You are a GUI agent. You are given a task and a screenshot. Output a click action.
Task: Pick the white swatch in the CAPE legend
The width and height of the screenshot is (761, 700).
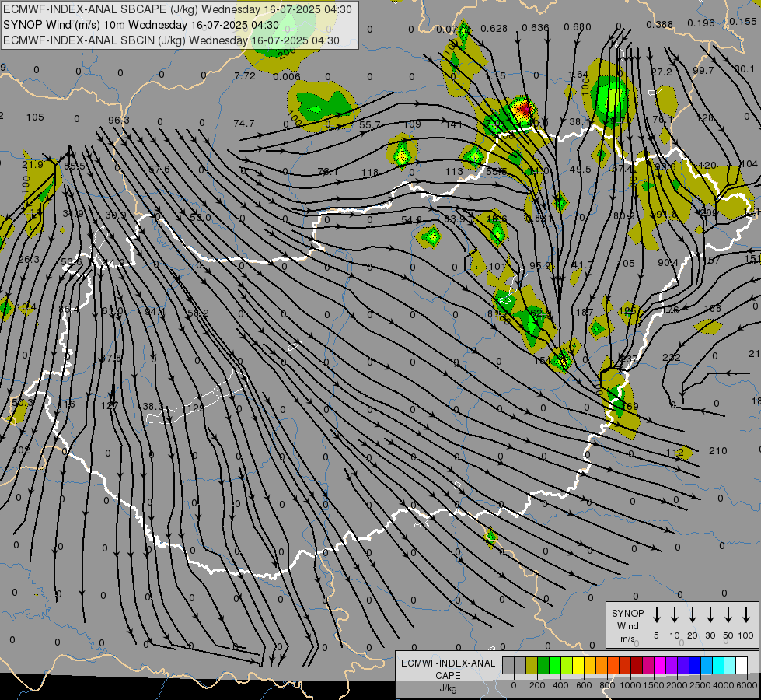(741, 666)
